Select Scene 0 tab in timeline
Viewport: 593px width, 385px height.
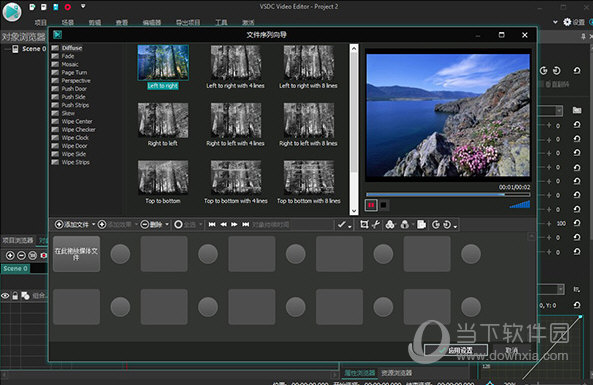[x=15, y=269]
